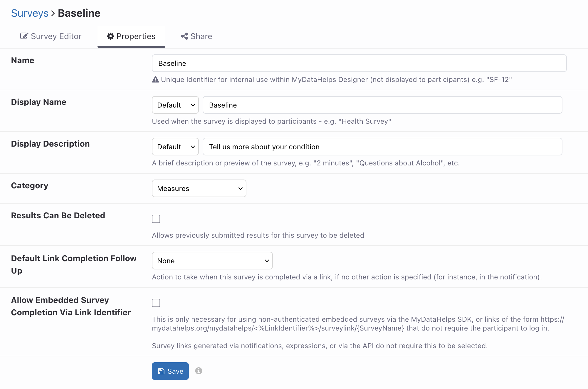This screenshot has height=389, width=588.
Task: Click the pencil edit icon for Survey Editor
Action: coord(24,36)
